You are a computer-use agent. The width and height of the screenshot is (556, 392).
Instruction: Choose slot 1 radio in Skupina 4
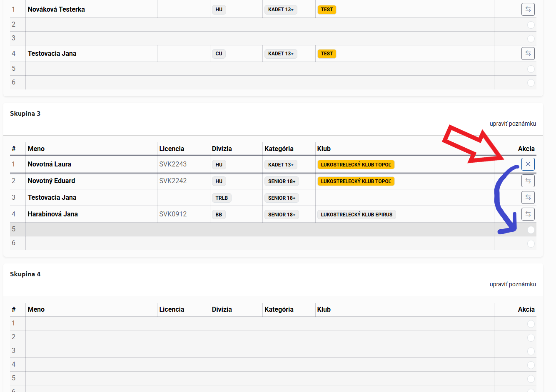[531, 324]
